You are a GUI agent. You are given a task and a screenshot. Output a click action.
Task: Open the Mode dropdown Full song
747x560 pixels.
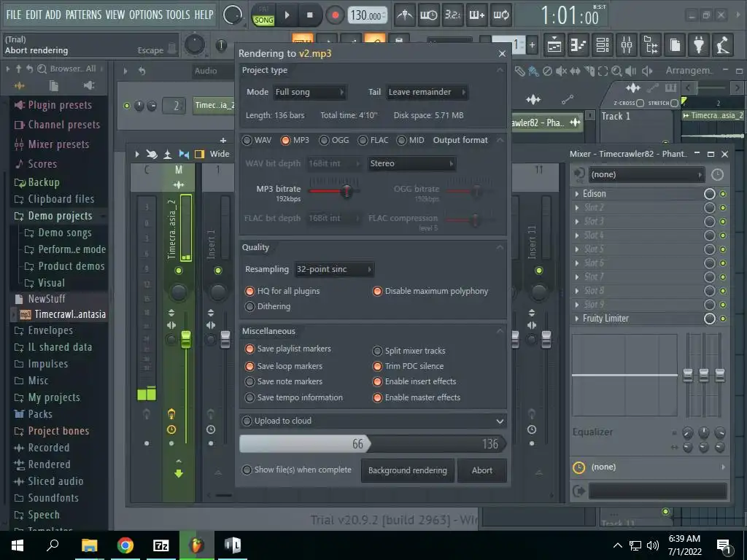coord(309,92)
